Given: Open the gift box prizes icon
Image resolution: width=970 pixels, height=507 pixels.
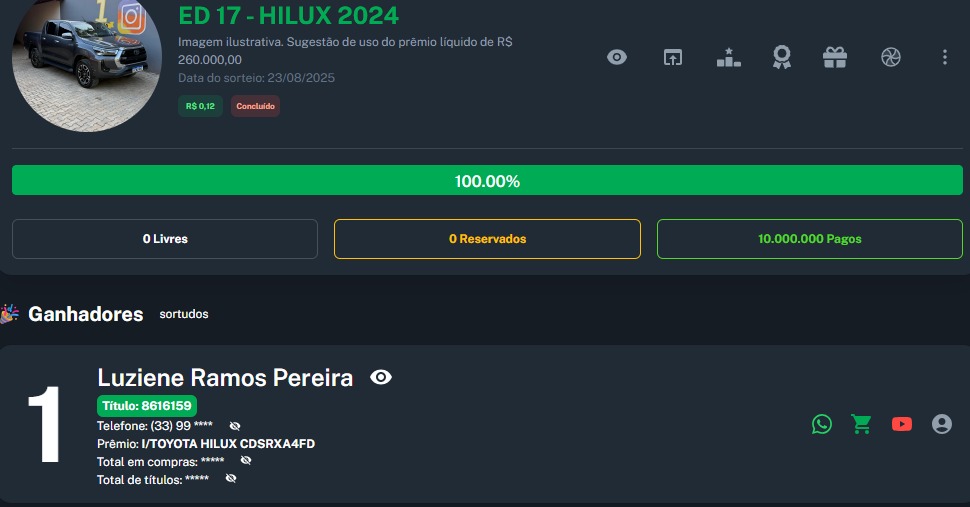Looking at the screenshot, I should 835,58.
